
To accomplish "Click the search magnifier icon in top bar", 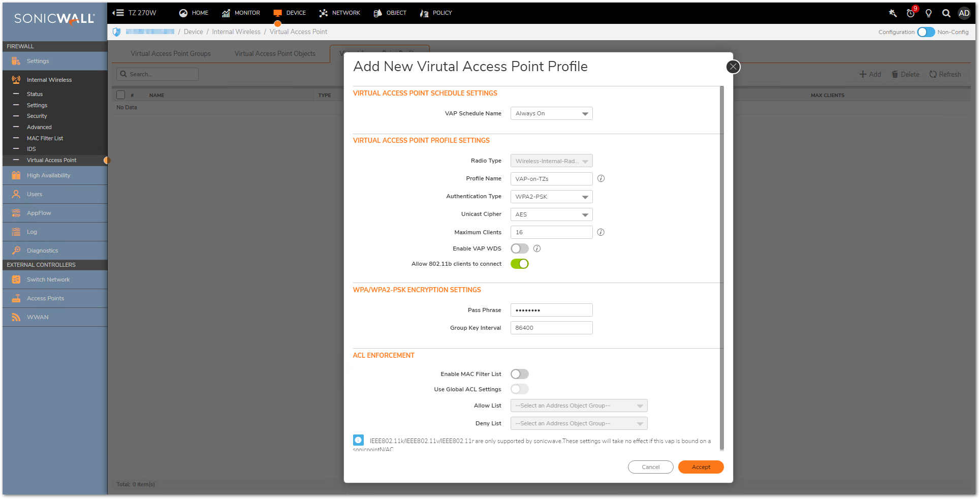I will (946, 13).
